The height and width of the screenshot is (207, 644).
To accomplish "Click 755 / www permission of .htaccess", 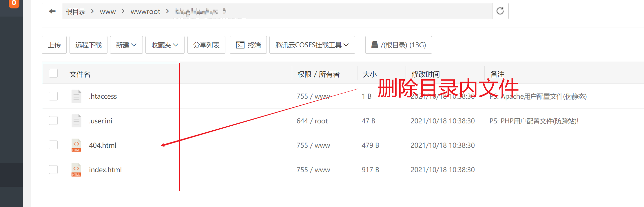I will [x=313, y=96].
